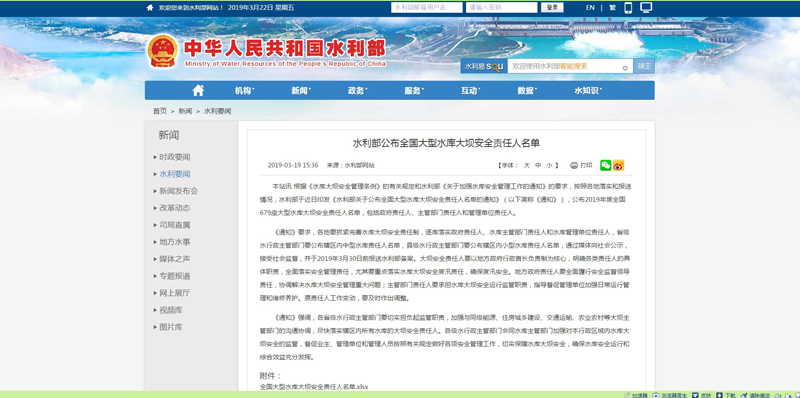This screenshot has width=800, height=398.
Task: Open 司局直属 in the sidebar
Action: point(174,225)
